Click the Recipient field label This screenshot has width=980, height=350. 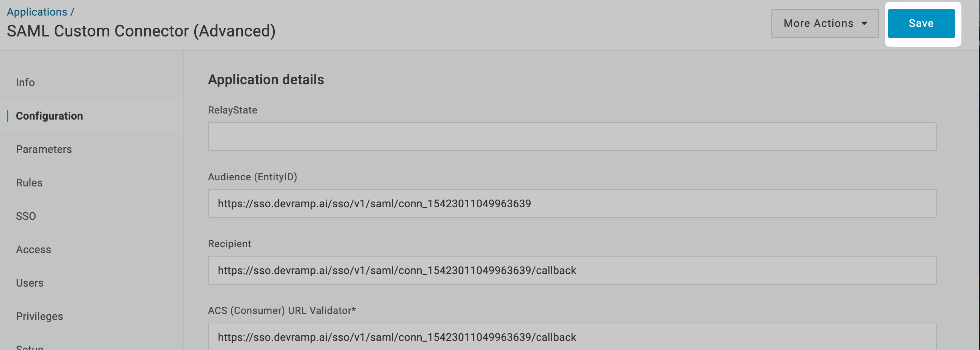pos(229,244)
